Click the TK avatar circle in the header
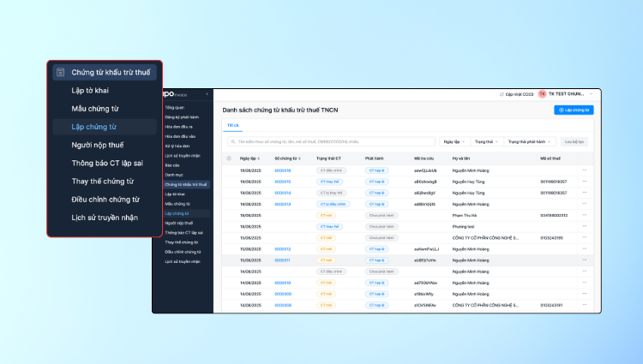643x364 pixels. pyautogui.click(x=542, y=94)
